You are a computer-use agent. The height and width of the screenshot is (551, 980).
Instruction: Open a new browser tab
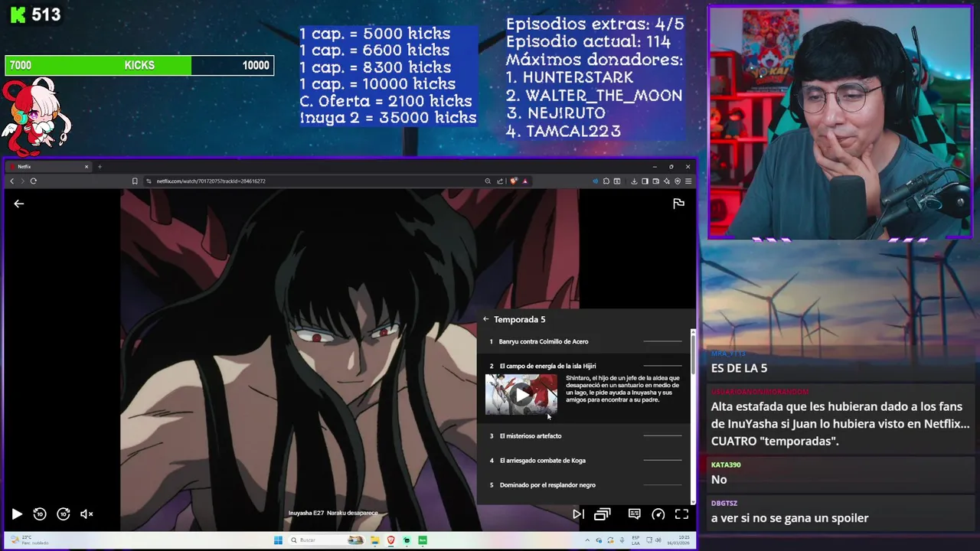coord(100,166)
